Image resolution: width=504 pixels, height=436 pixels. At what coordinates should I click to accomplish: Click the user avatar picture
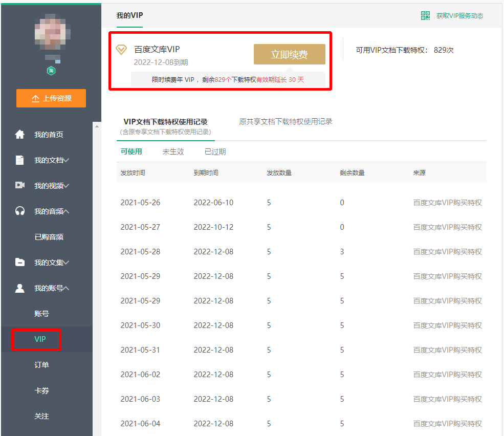click(51, 32)
